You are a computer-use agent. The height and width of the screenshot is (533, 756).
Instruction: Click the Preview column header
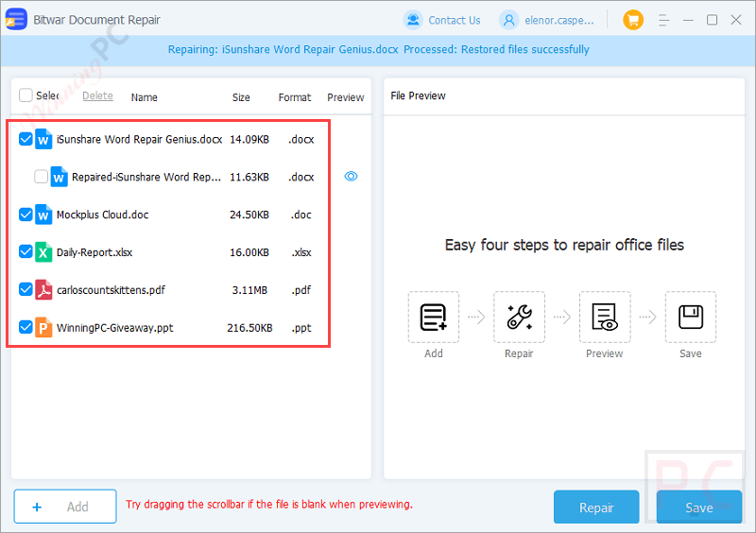pyautogui.click(x=346, y=97)
